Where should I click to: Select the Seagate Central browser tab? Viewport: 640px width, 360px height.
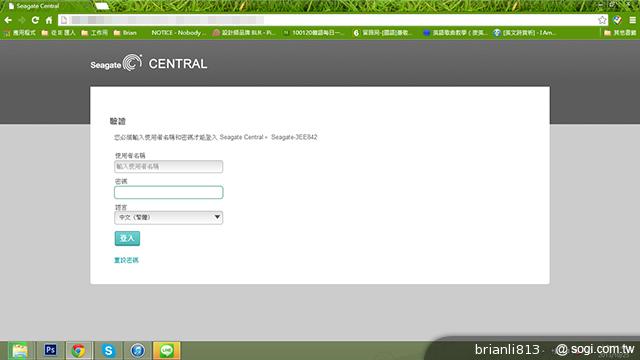[47, 6]
